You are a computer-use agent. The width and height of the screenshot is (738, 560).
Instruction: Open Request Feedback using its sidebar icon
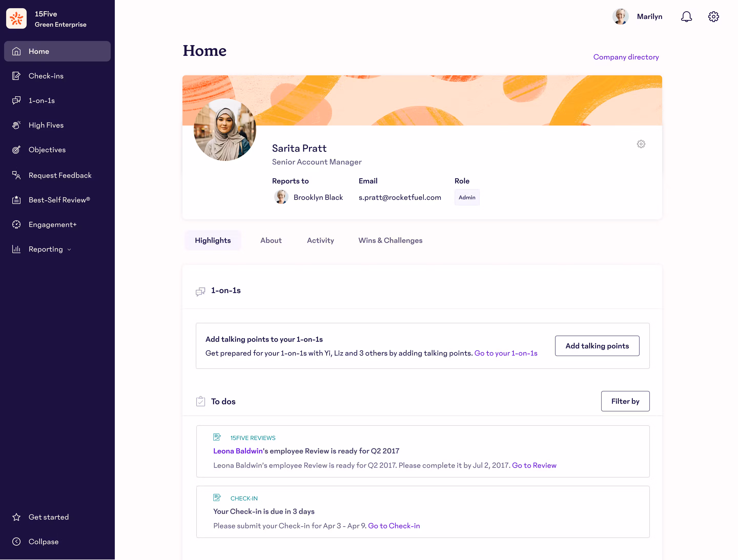(x=16, y=175)
